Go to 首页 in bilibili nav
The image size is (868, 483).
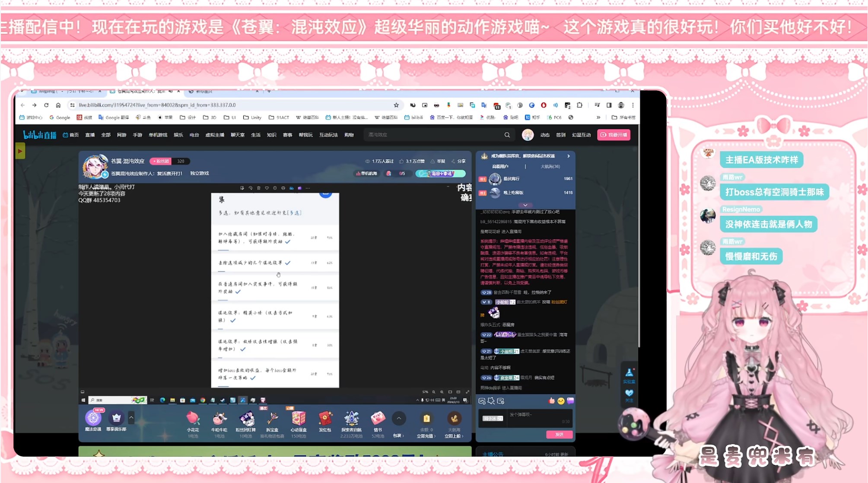[71, 135]
